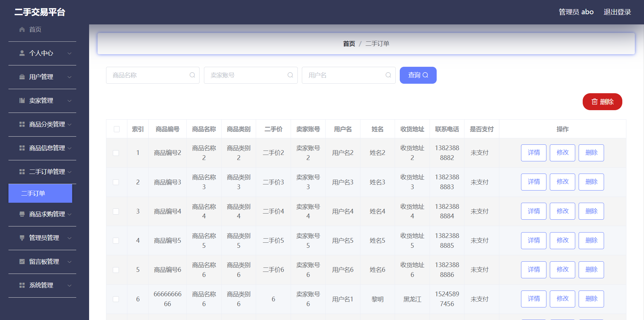Image resolution: width=644 pixels, height=320 pixels.
Task: Select 二手订单 submenu item
Action: [40, 193]
